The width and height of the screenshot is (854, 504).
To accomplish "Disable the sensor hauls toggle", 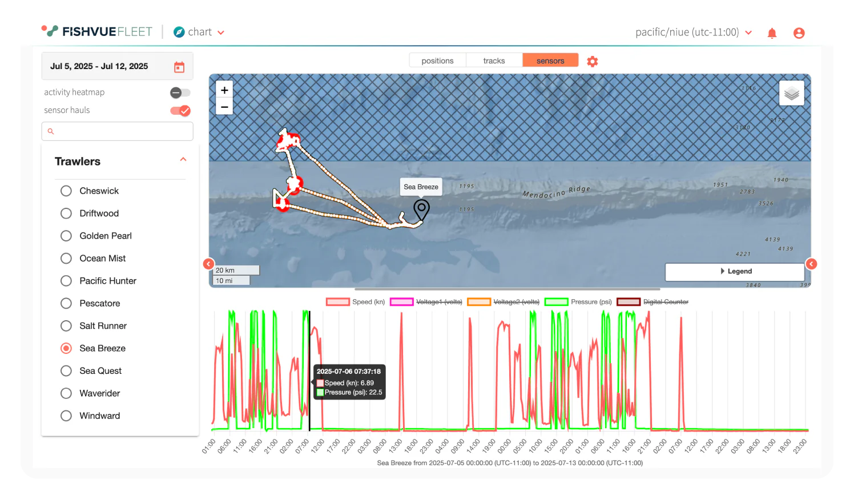I will [180, 111].
